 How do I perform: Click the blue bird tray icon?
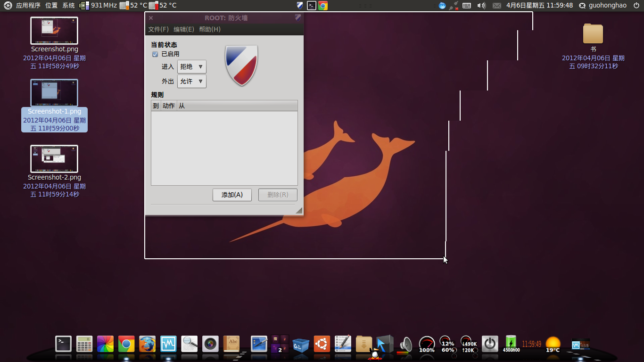pos(442,6)
